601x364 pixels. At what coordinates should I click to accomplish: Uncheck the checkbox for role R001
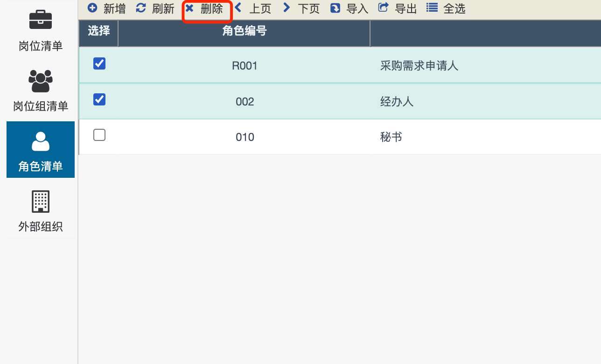[99, 64]
